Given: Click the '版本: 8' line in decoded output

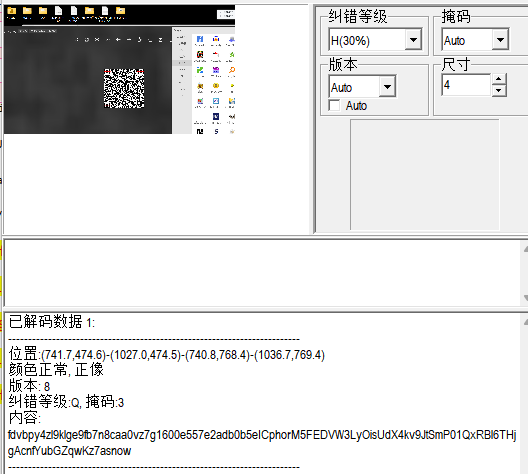Looking at the screenshot, I should tap(29, 386).
